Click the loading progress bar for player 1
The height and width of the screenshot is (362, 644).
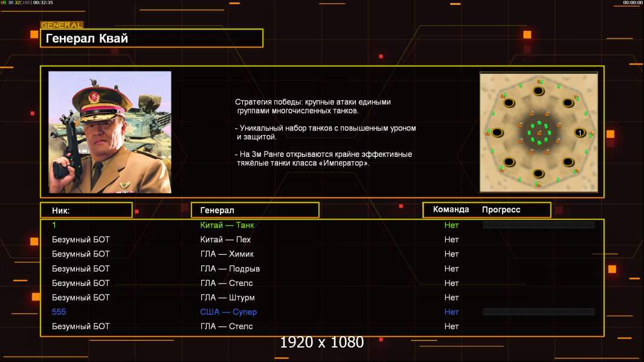(539, 225)
